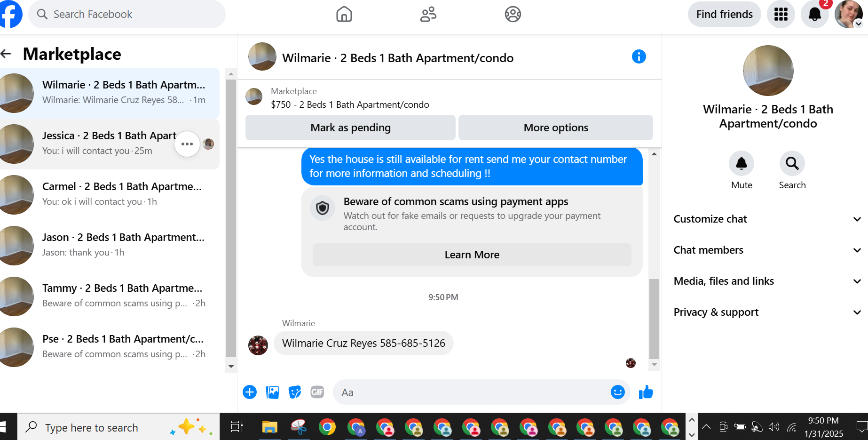Send a thumbs-up like
The image size is (868, 440).
646,392
